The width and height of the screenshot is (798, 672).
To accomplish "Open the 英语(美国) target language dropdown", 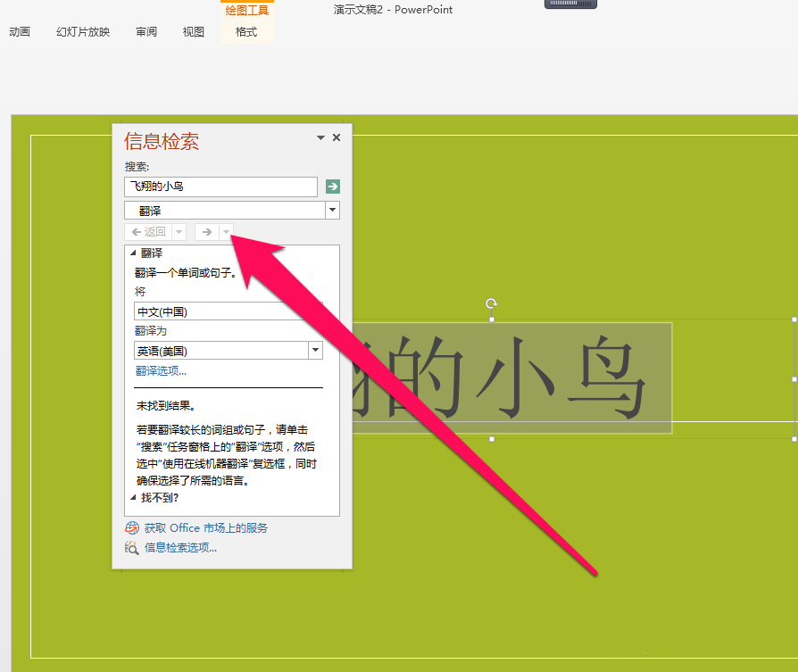I will pyautogui.click(x=315, y=350).
